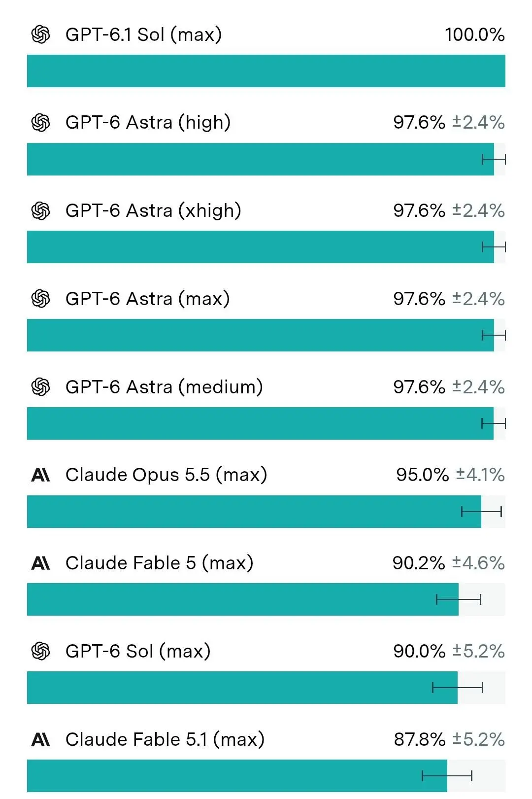
Task: Select the Claude Opus 5.5 (max) label
Action: 166,475
